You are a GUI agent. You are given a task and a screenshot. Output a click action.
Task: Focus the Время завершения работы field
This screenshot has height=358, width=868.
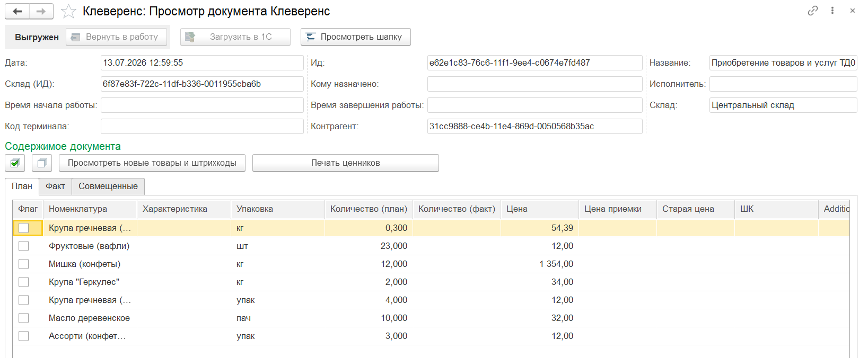click(x=535, y=105)
